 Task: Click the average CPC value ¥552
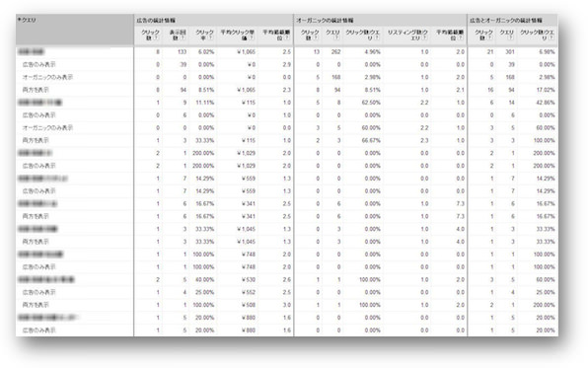pyautogui.click(x=249, y=292)
